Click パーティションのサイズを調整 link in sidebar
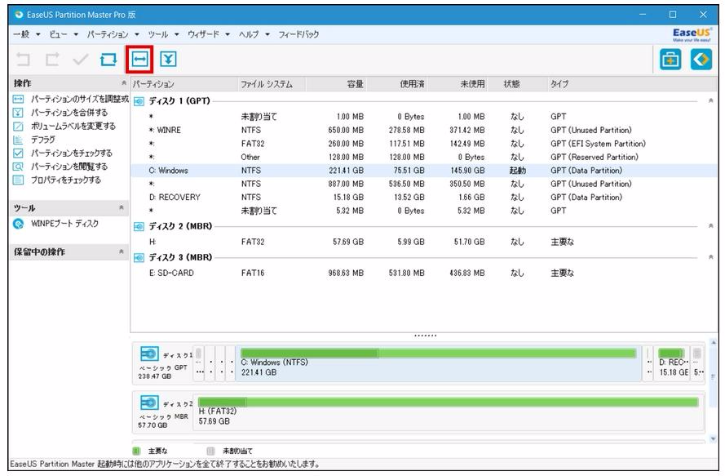725x476 pixels. [80, 99]
